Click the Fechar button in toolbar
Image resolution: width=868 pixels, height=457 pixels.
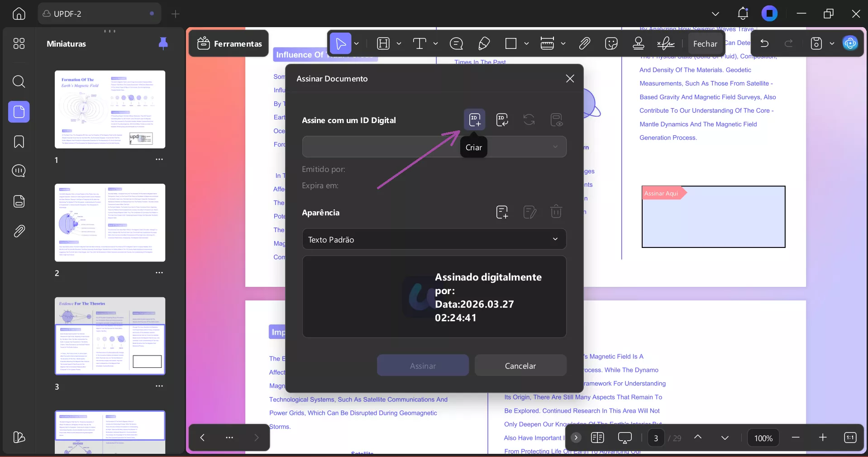705,43
